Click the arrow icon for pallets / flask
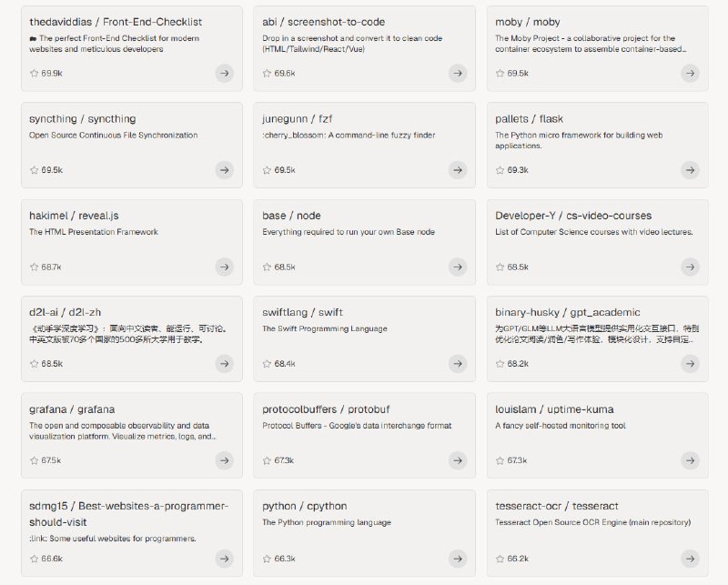 coord(691,170)
